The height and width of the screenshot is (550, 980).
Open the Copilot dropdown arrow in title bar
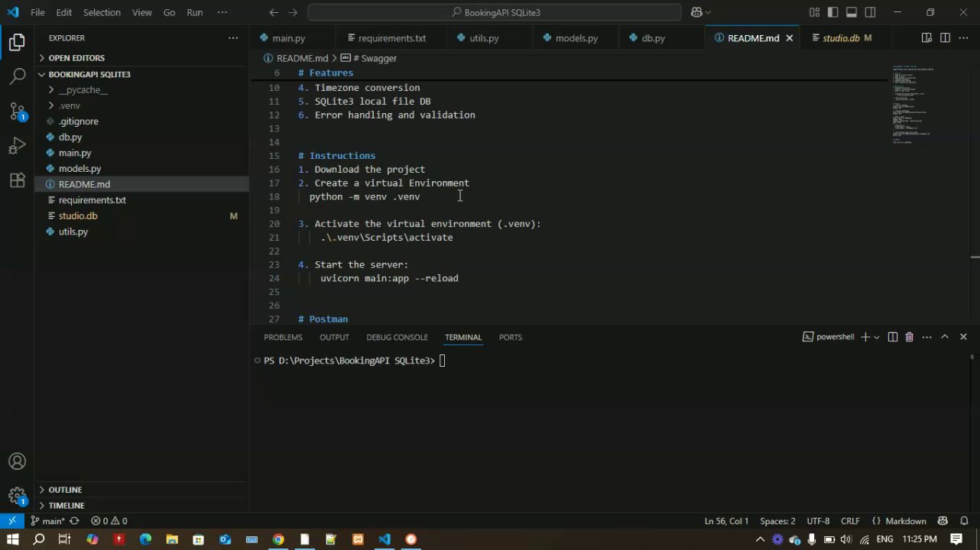[708, 12]
